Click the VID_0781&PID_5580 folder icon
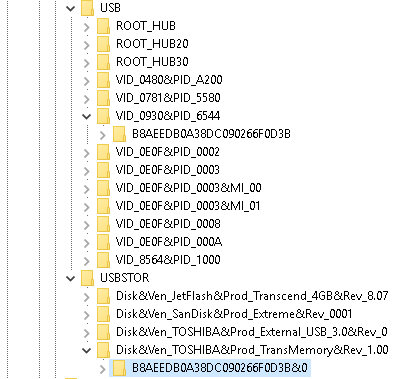This screenshot has width=394, height=379. (x=103, y=98)
